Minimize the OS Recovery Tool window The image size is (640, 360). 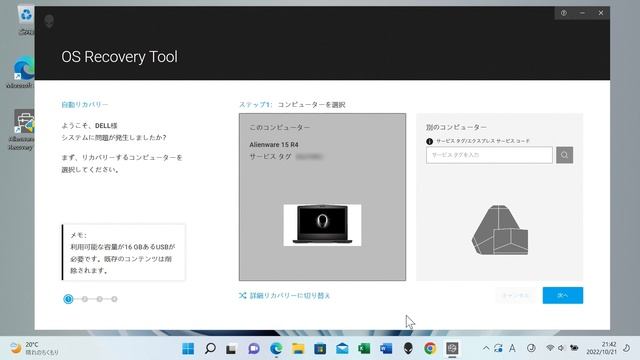(x=582, y=13)
